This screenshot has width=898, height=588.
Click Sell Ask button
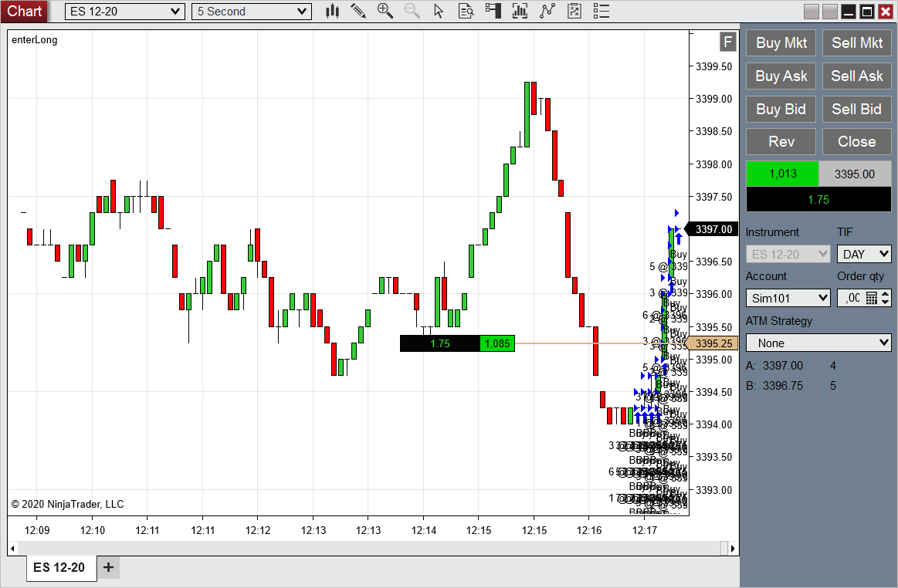[x=857, y=76]
